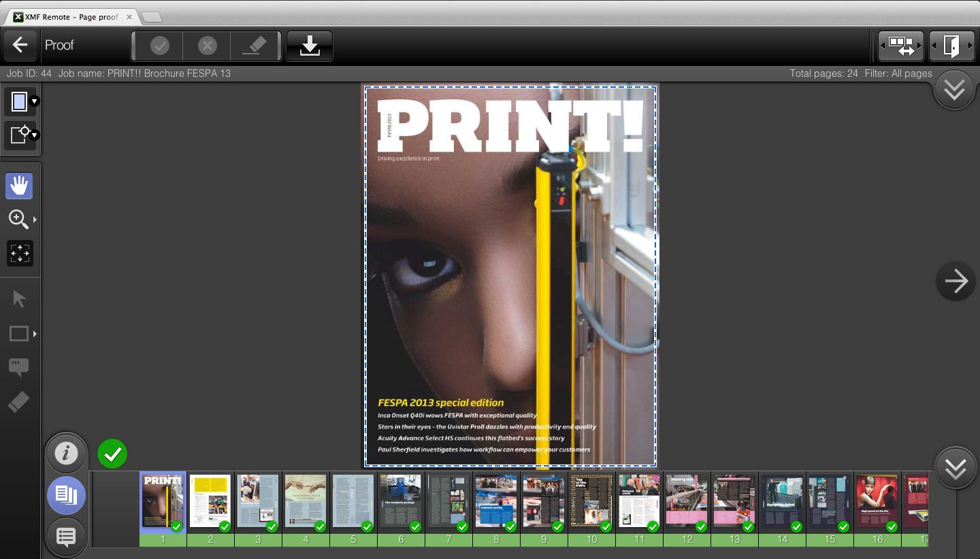Show the page thumbnails panel
Screen dimensions: 980x559
66,495
